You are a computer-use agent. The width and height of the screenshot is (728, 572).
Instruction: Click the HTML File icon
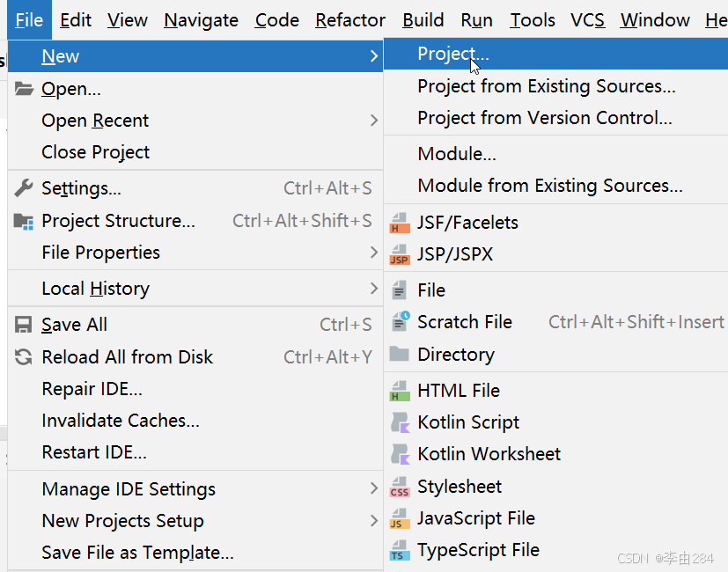pyautogui.click(x=400, y=391)
